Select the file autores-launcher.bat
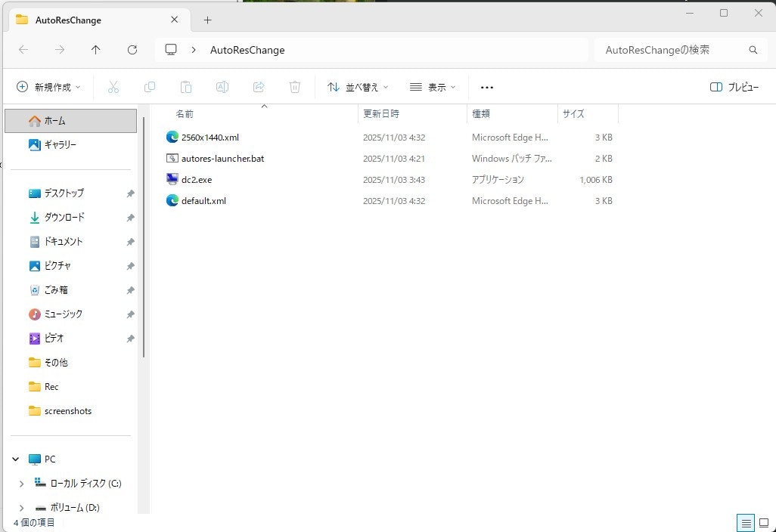The height and width of the screenshot is (532, 776). (222, 159)
